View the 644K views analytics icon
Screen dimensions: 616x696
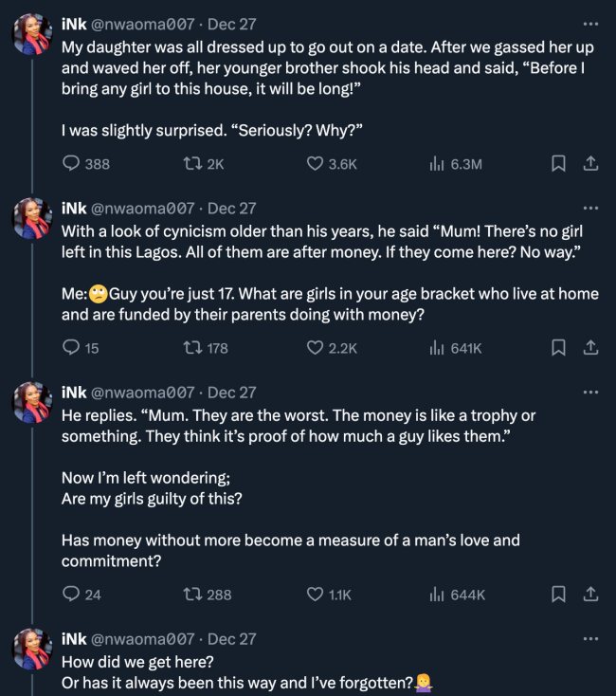437,595
